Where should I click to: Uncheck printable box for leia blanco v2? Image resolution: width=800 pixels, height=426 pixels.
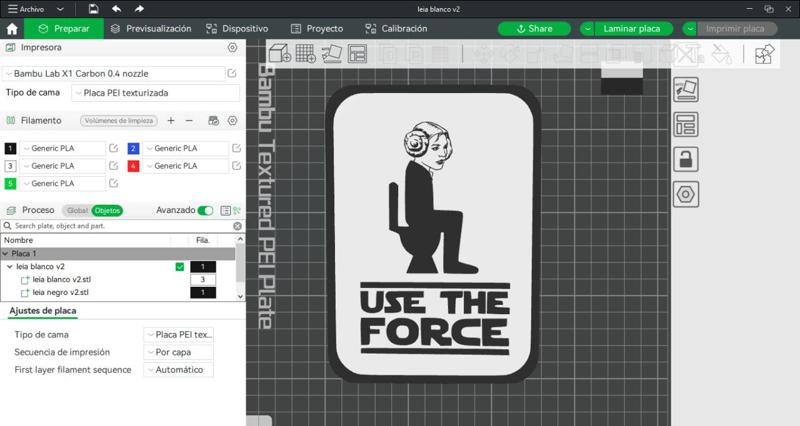coord(180,267)
